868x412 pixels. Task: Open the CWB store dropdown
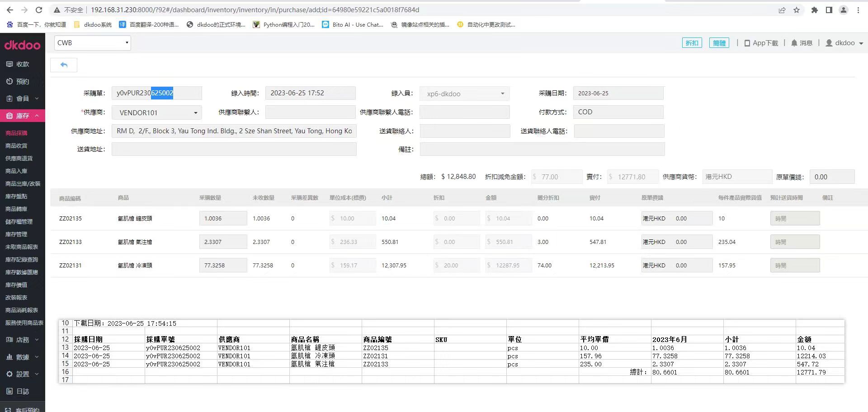93,43
